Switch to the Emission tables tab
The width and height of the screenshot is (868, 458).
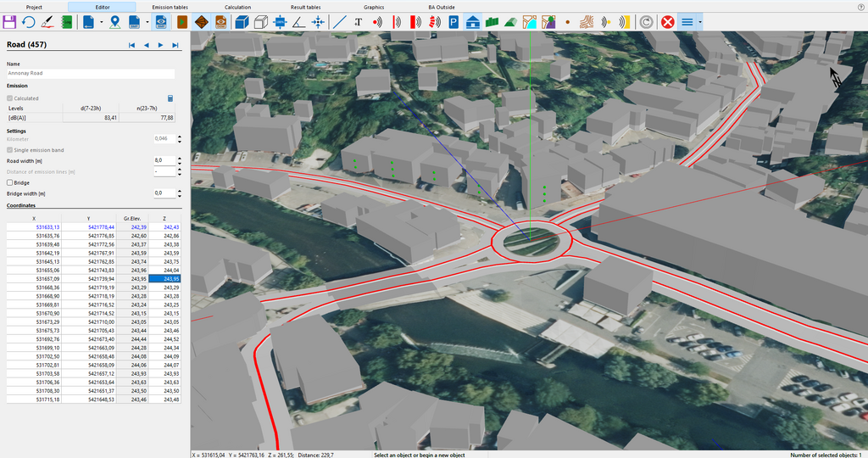(170, 6)
